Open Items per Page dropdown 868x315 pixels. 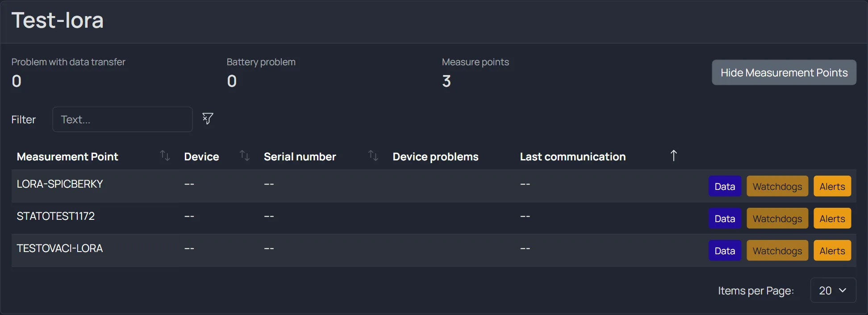(x=833, y=290)
